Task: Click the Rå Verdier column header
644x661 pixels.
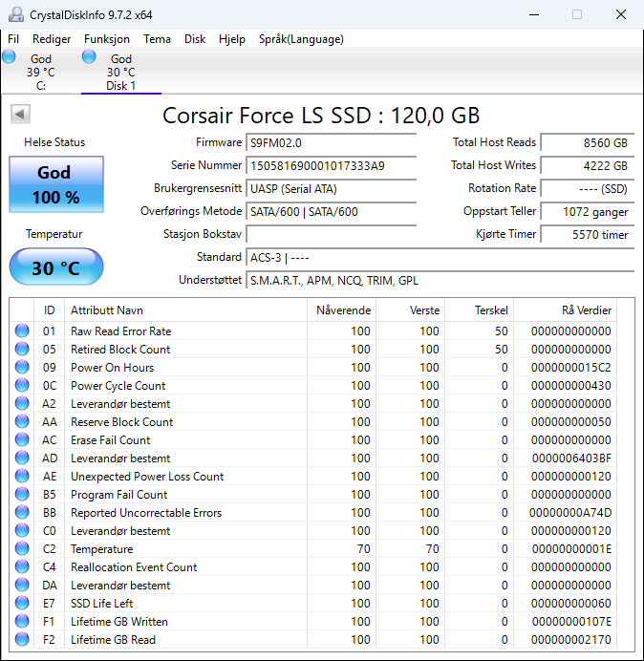Action: (565, 310)
